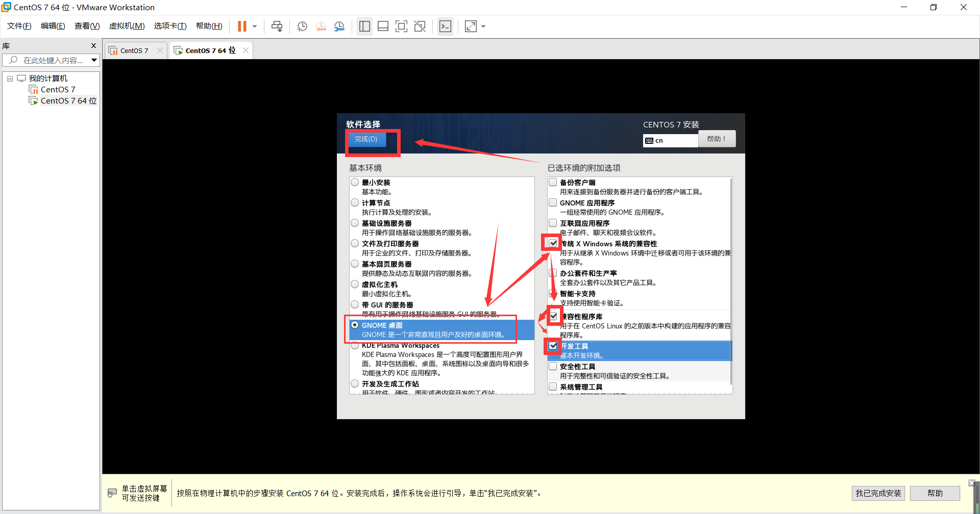
Task: Open the console view icon
Action: click(445, 27)
